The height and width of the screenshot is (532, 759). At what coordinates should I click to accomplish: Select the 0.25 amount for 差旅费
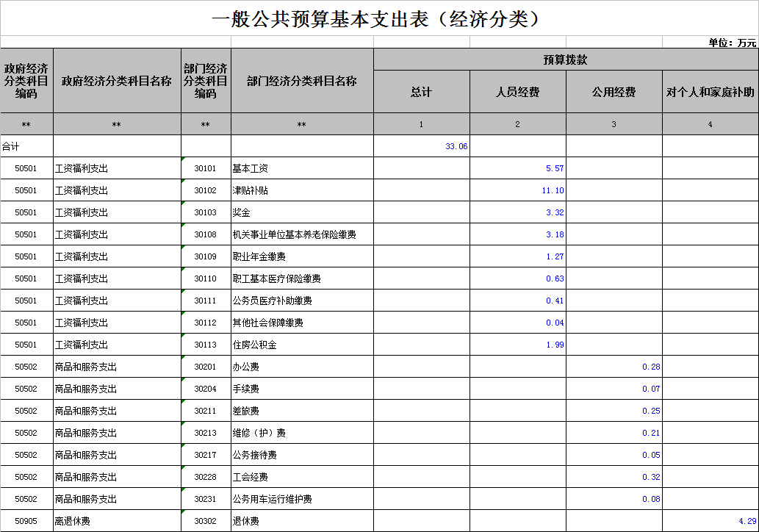(651, 411)
